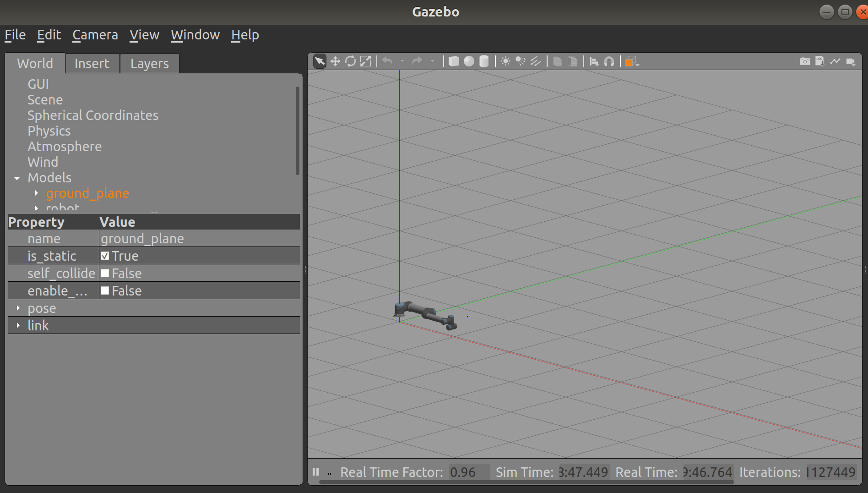Pause the simulation
The image size is (868, 493).
315,471
